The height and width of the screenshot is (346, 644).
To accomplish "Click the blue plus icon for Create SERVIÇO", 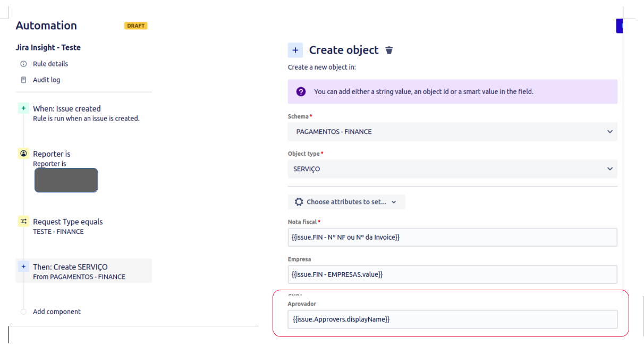I will [23, 266].
